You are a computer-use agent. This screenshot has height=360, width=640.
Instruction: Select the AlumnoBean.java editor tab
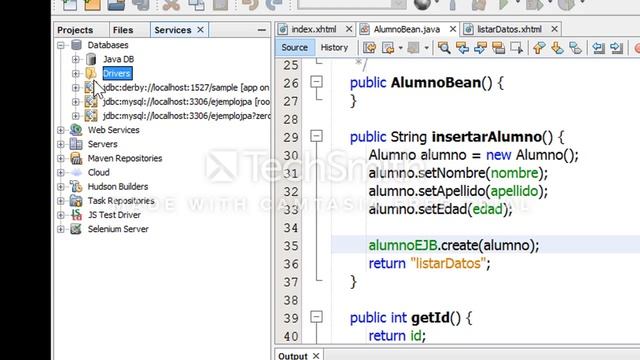click(407, 29)
